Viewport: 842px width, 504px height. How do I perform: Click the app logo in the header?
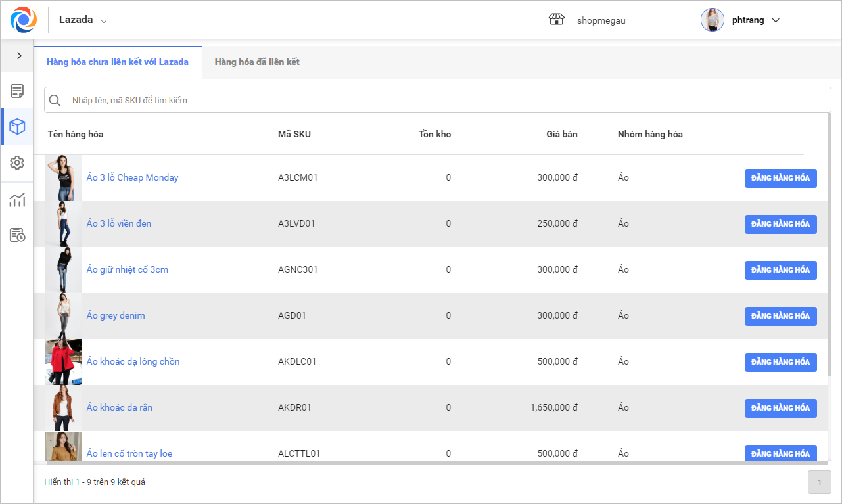24,20
